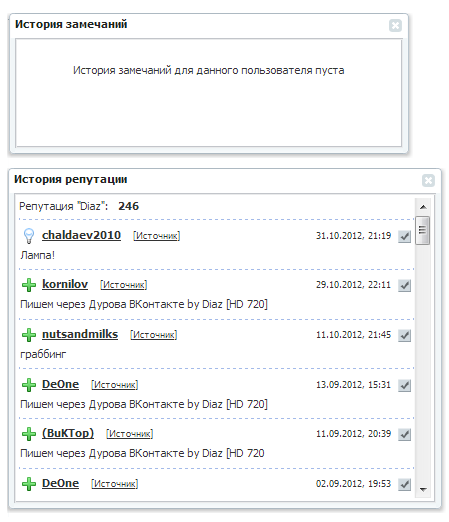Image resolution: width=449 pixels, height=522 pixels.
Task: Click the green plus icon beside nutsandmilks
Action: click(29, 335)
